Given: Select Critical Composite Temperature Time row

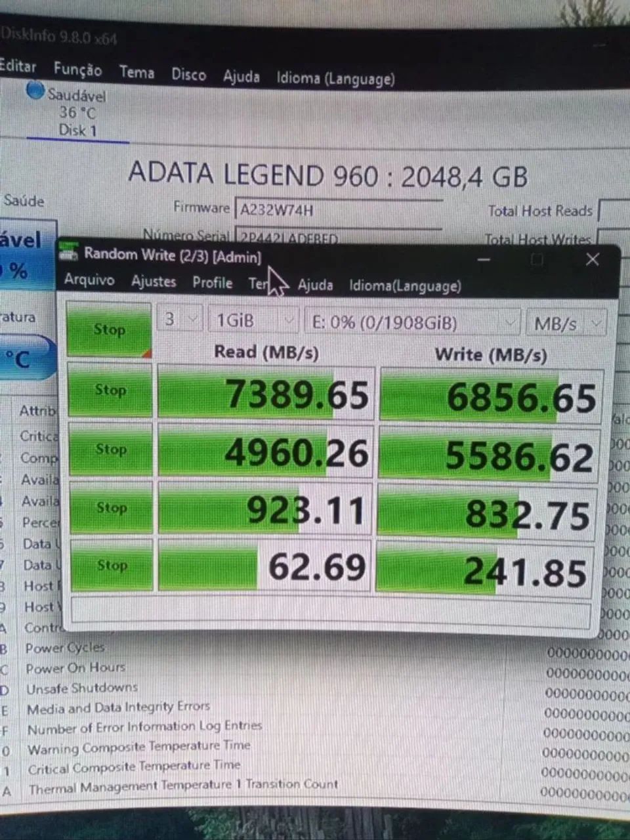Looking at the screenshot, I should click(x=134, y=767).
